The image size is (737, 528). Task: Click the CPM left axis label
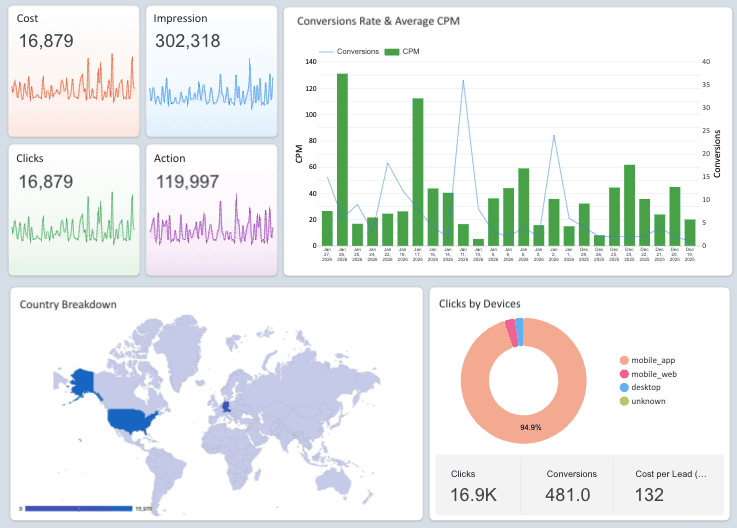[x=299, y=154]
